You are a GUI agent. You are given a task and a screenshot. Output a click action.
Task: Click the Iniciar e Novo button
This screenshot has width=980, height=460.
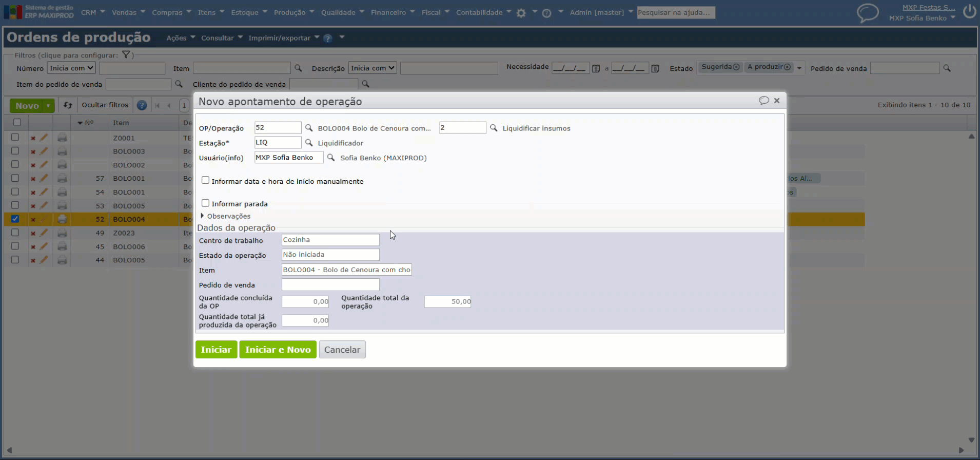pos(278,350)
